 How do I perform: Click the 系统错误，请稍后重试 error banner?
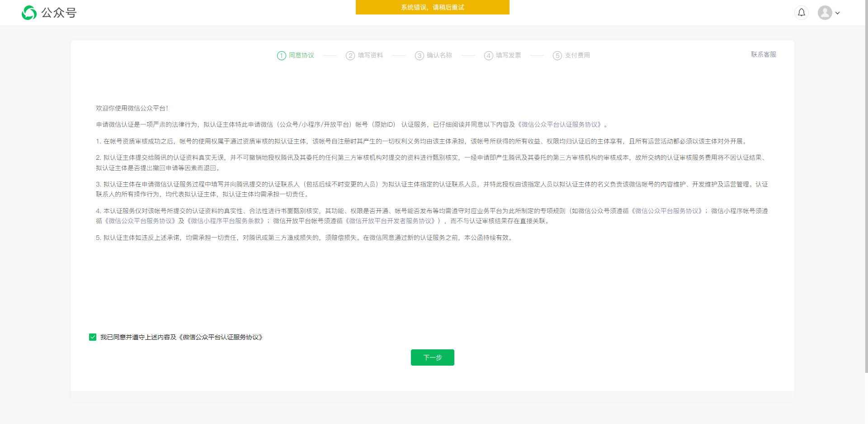(x=433, y=7)
